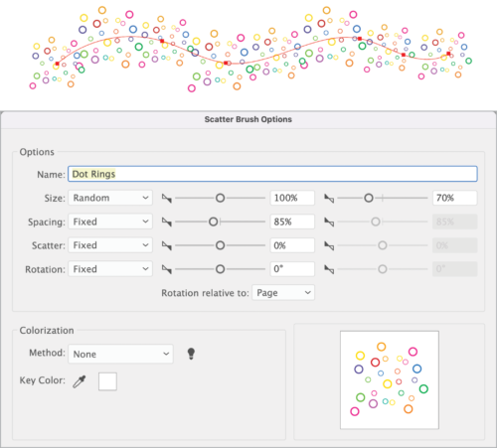497x448 pixels.
Task: Open the Spacing method dropdown
Action: point(110,222)
